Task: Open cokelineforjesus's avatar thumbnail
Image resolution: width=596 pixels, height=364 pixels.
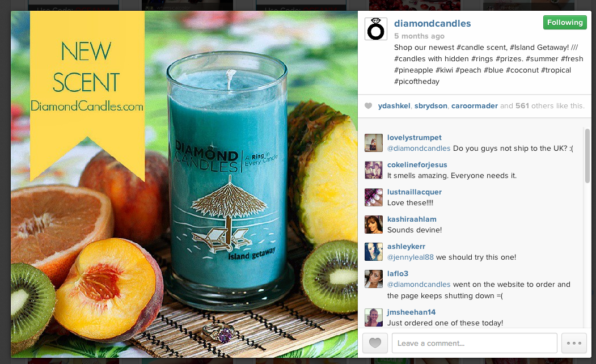Action: pos(373,170)
